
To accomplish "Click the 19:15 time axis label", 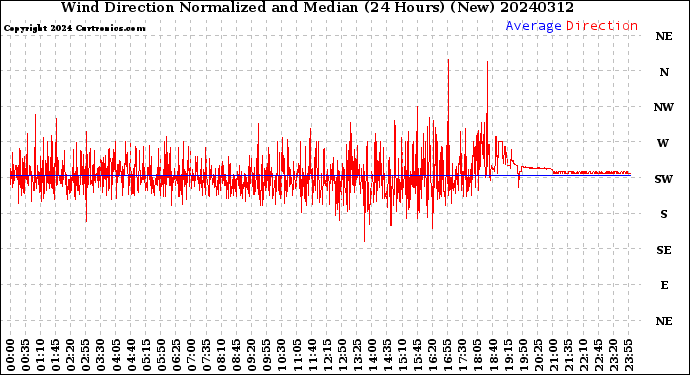I will pyautogui.click(x=508, y=355).
